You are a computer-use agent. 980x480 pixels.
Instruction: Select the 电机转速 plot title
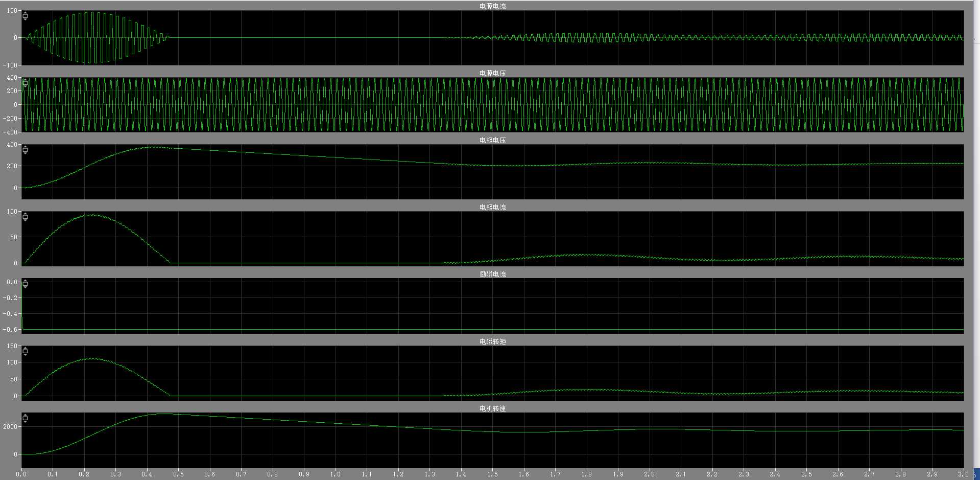coord(492,408)
